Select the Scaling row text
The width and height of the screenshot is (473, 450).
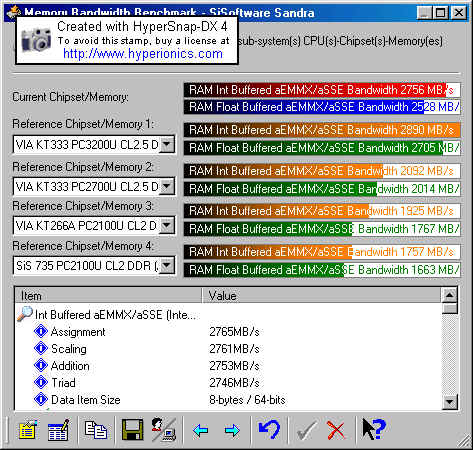pyautogui.click(x=69, y=349)
